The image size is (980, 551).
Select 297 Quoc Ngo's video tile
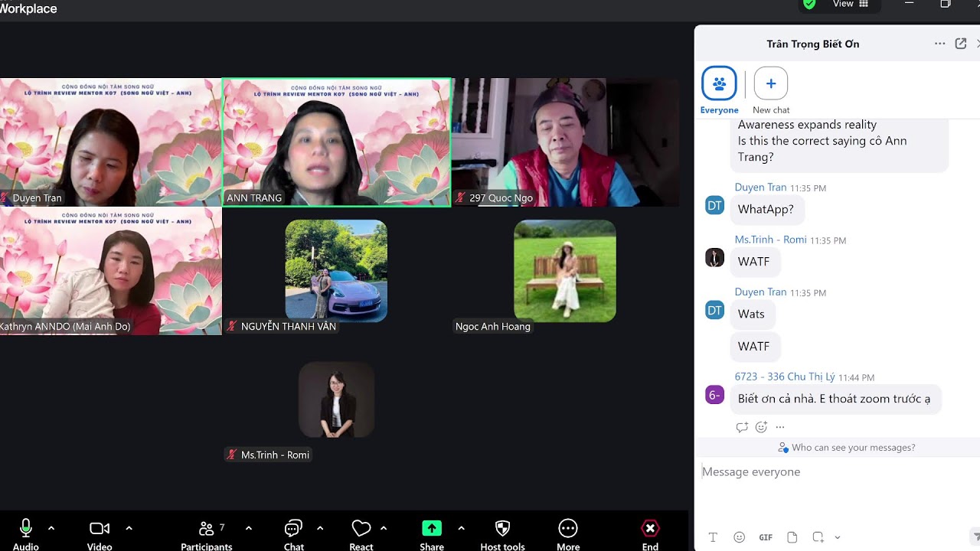tap(565, 142)
